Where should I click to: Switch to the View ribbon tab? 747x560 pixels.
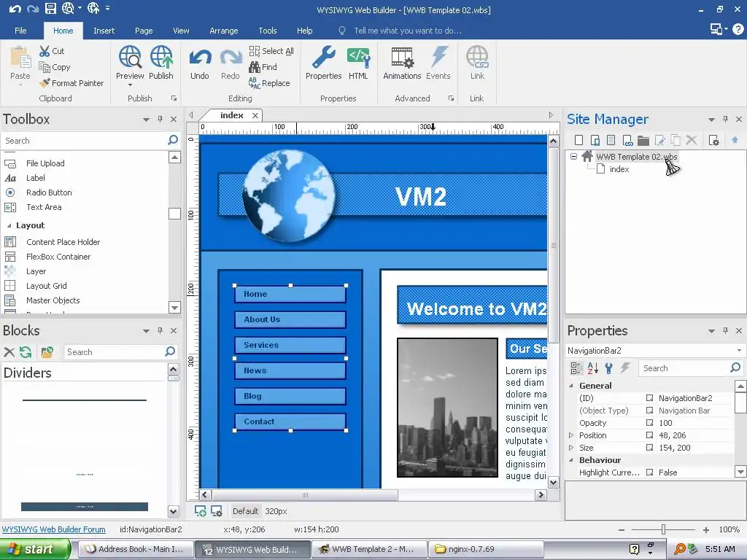pyautogui.click(x=181, y=31)
